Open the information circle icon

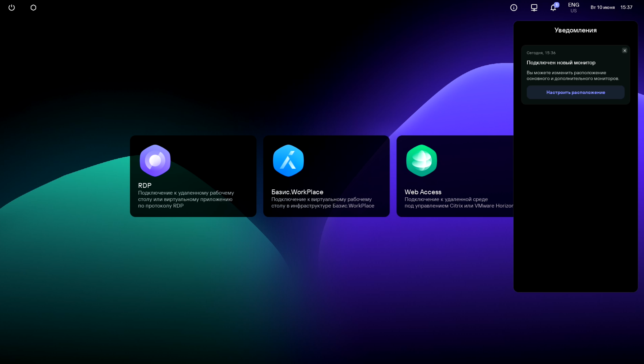pos(514,8)
